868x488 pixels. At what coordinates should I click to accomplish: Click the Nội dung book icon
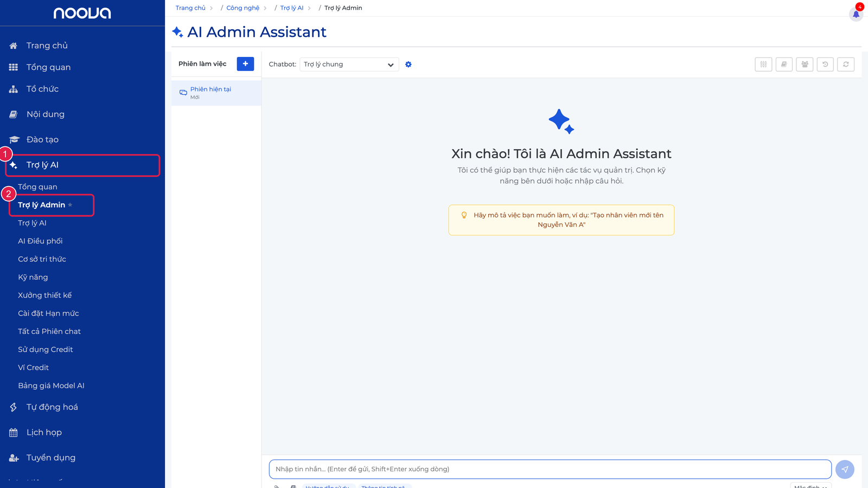click(14, 114)
